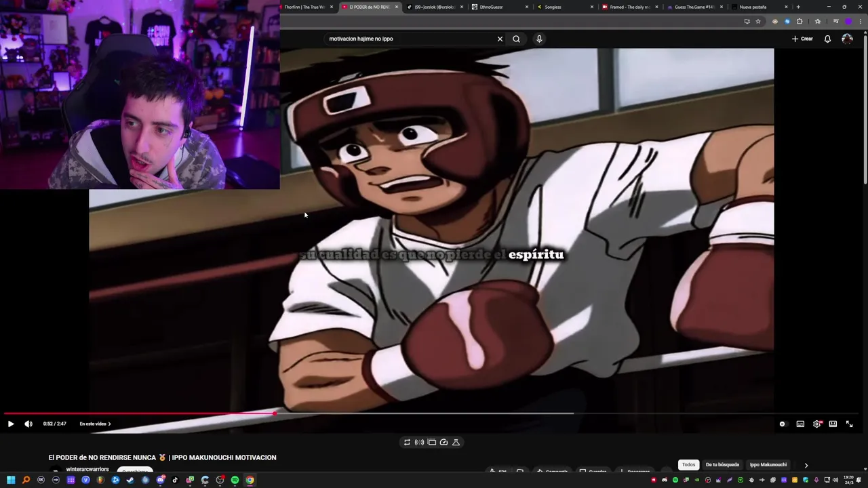This screenshot has width=868, height=488.
Task: Toggle subtitles/captions in the player
Action: (800, 424)
